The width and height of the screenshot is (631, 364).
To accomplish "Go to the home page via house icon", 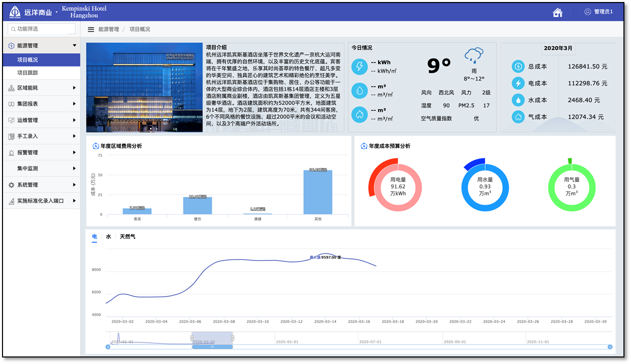I will point(558,13).
